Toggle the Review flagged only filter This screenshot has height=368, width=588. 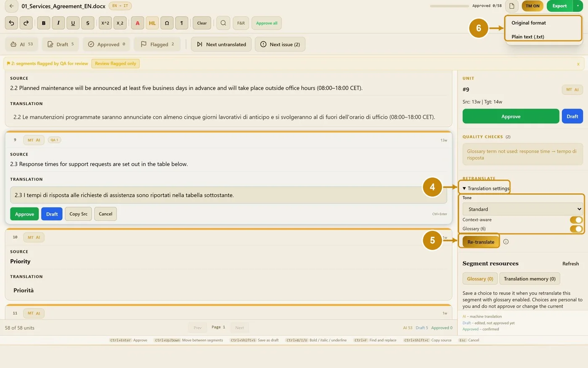click(115, 64)
